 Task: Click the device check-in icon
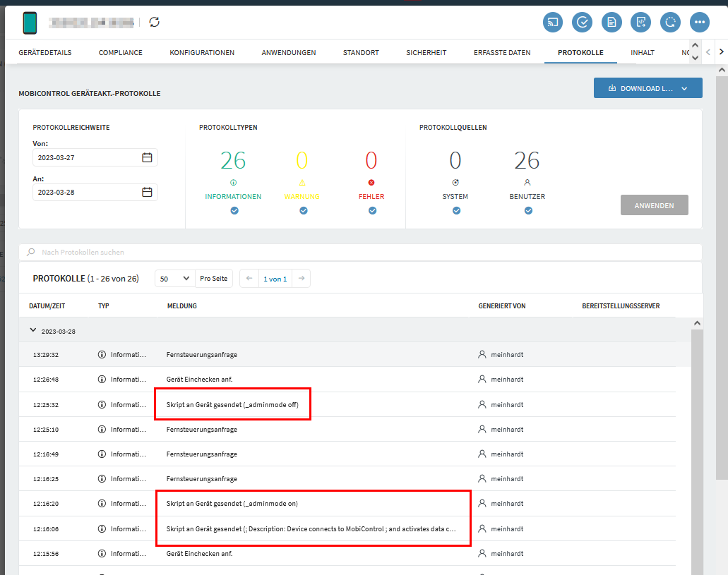click(582, 22)
